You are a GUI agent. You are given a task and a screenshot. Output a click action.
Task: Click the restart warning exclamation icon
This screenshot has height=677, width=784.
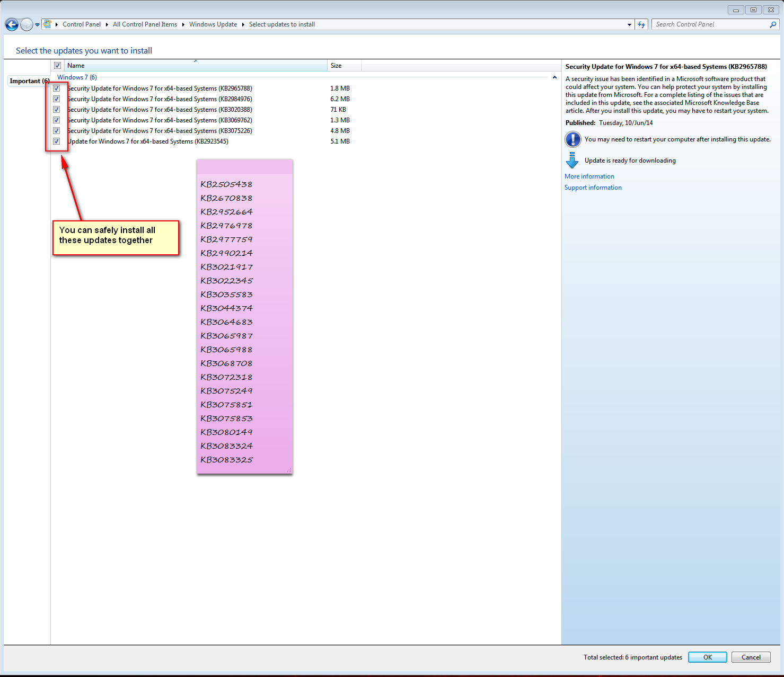tap(573, 139)
